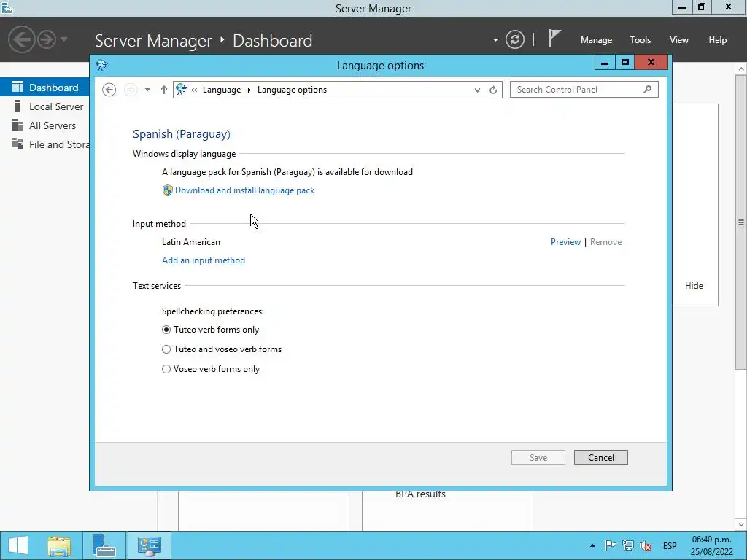This screenshot has width=747, height=560.
Task: Click Language breadcrumb in address bar
Action: pyautogui.click(x=222, y=90)
